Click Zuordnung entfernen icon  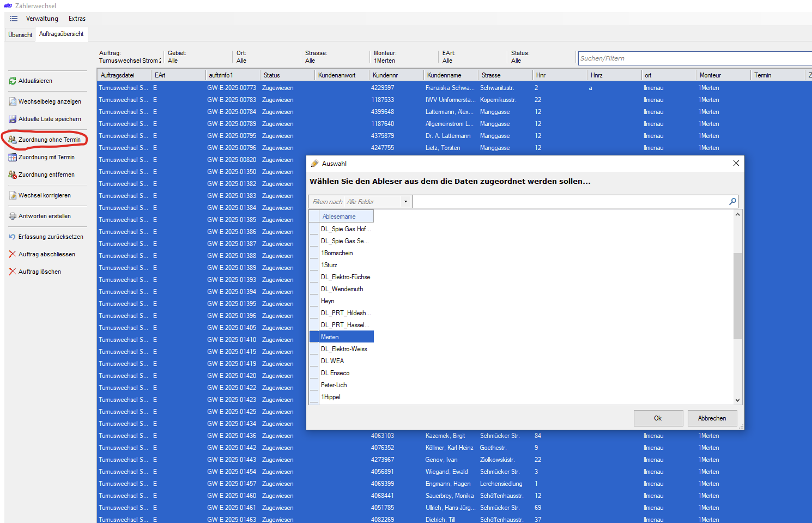point(13,175)
